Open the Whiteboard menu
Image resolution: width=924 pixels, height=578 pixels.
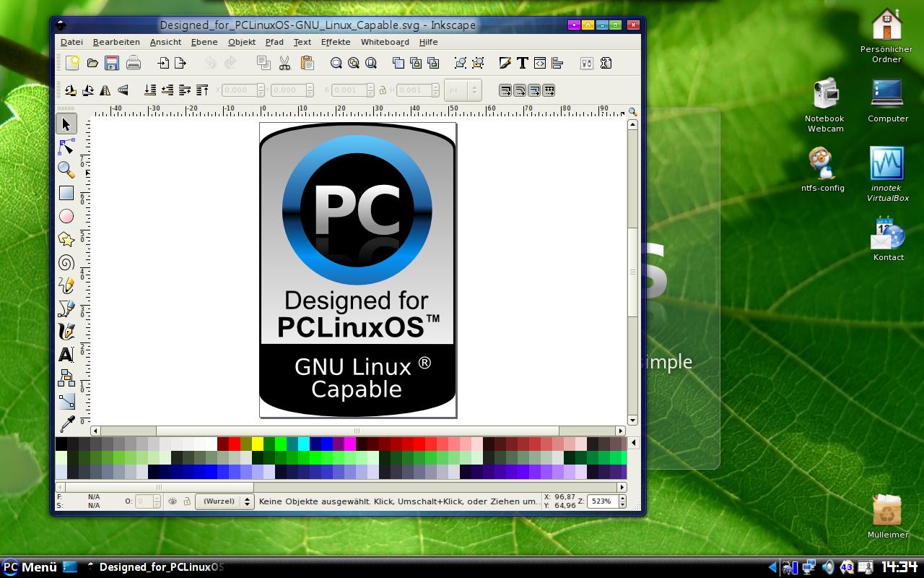(x=385, y=42)
